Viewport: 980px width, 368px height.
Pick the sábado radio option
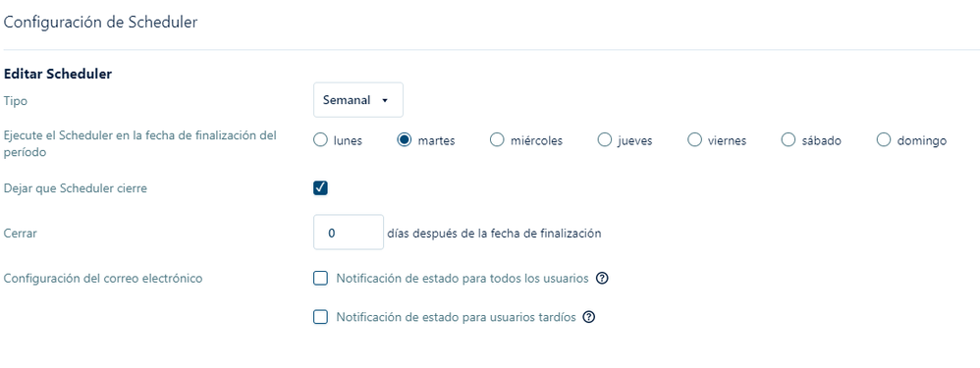789,140
